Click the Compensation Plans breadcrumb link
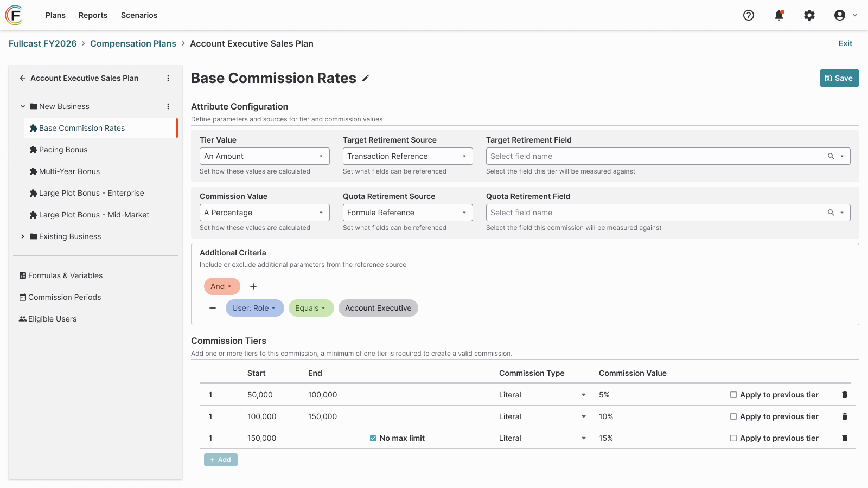Image resolution: width=868 pixels, height=488 pixels. coord(133,43)
